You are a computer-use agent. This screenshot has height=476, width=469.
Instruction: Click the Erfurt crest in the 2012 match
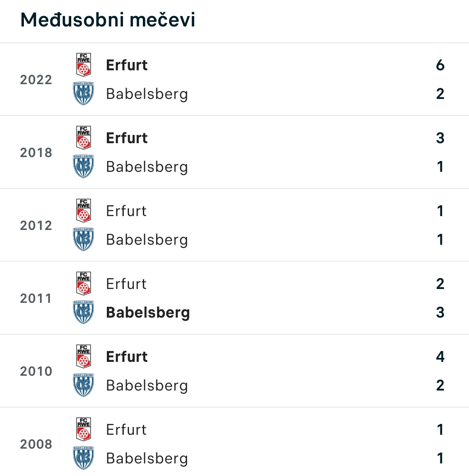(x=83, y=210)
